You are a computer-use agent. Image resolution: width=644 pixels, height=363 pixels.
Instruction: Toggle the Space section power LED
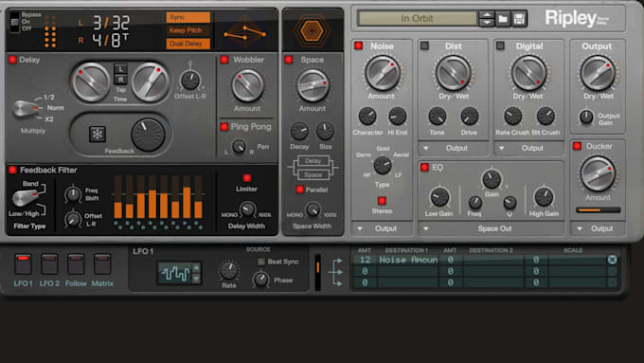pyautogui.click(x=289, y=60)
